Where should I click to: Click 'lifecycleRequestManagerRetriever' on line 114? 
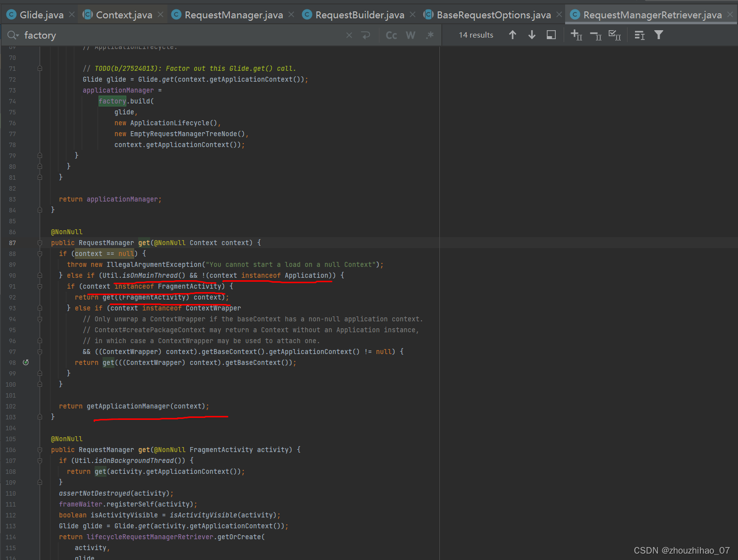pyautogui.click(x=150, y=537)
